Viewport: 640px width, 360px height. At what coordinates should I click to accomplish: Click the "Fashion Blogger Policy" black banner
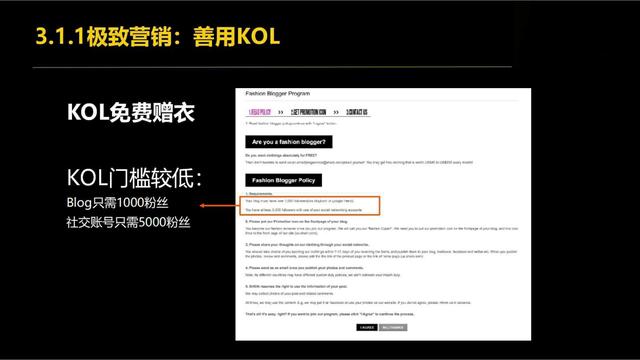[284, 180]
